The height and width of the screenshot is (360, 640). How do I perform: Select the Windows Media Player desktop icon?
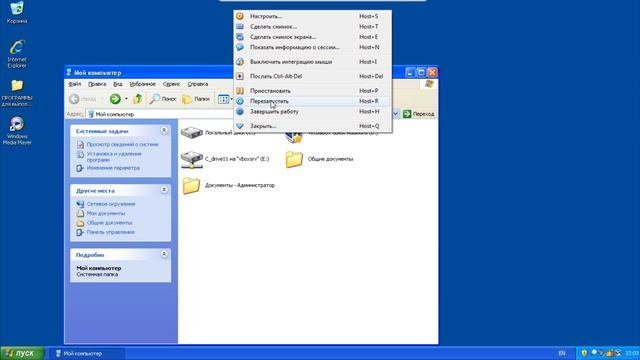[x=17, y=131]
